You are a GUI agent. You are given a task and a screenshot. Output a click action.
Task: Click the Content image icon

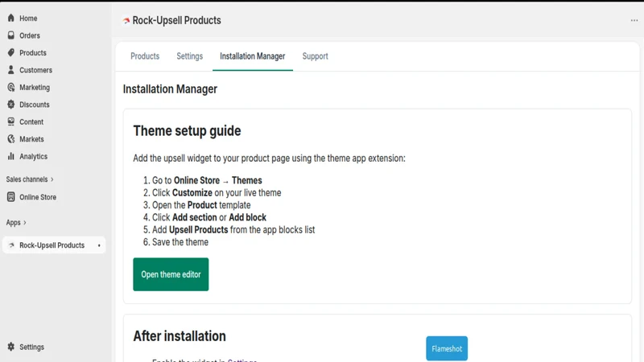11,121
